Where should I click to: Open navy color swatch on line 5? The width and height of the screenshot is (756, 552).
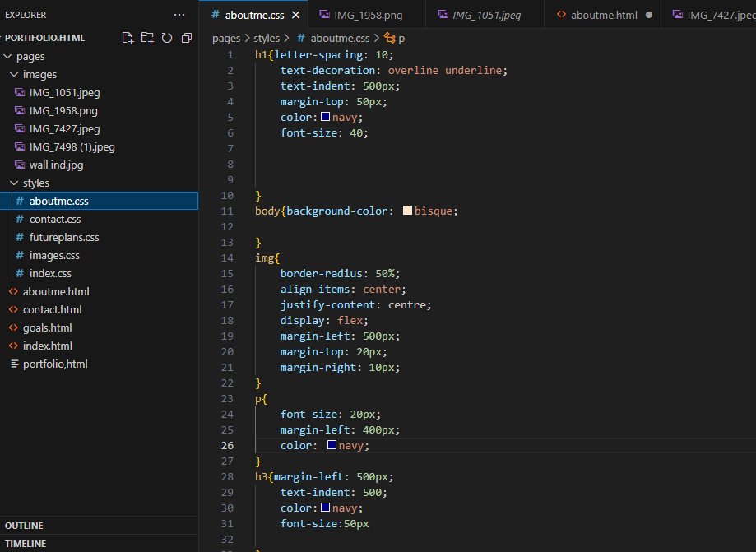[x=326, y=117]
